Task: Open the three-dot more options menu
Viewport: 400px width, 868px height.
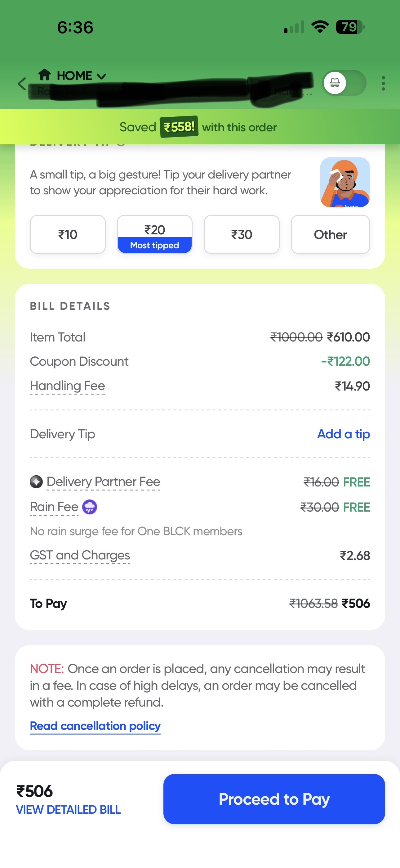Action: tap(383, 83)
